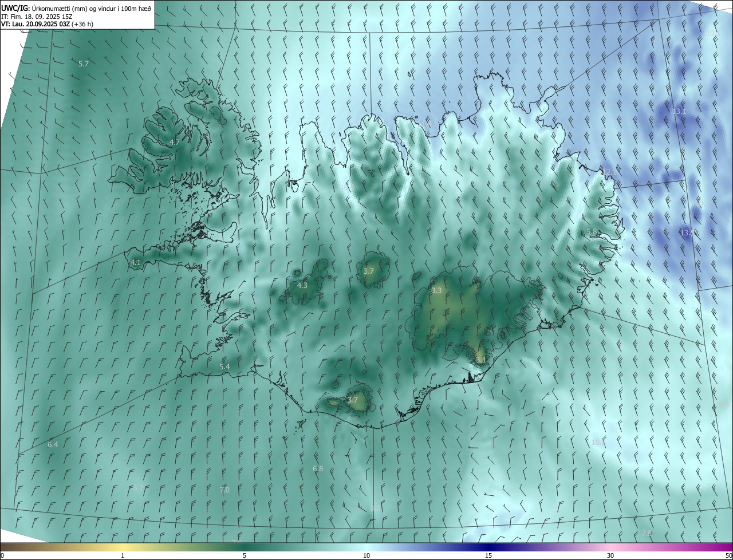733x560 pixels.
Task: Click the 4.1 value on Snæfellsnes peninsula
Action: click(136, 262)
